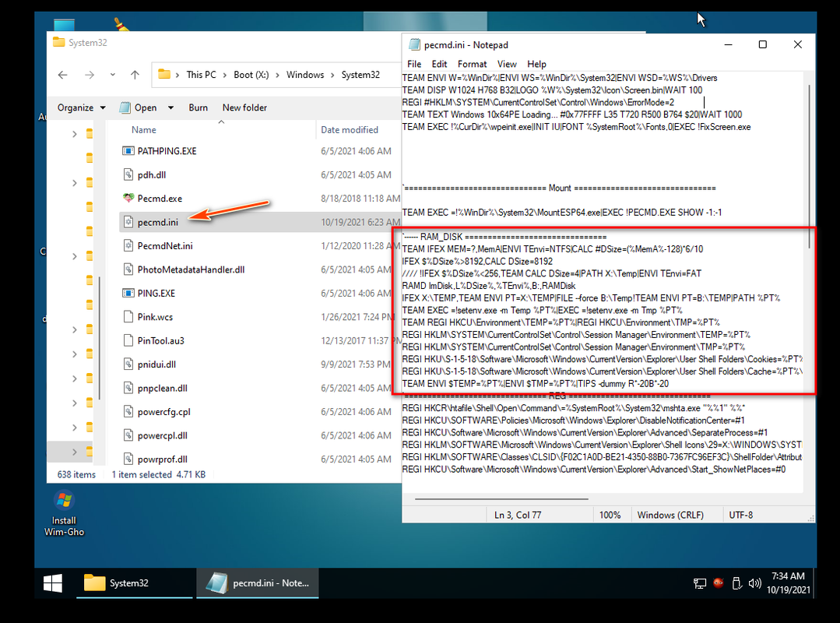Image resolution: width=840 pixels, height=623 pixels.
Task: Select the pnidui.dll file icon
Action: [x=128, y=364]
